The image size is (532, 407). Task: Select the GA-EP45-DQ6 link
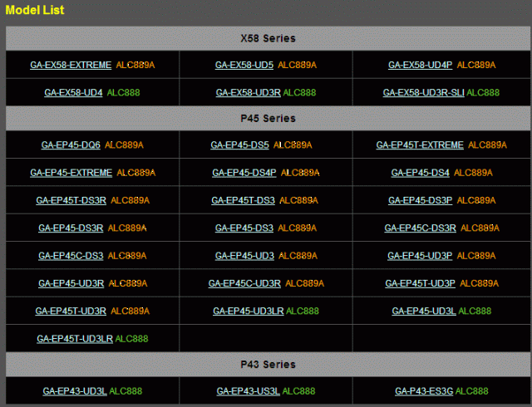pos(71,145)
